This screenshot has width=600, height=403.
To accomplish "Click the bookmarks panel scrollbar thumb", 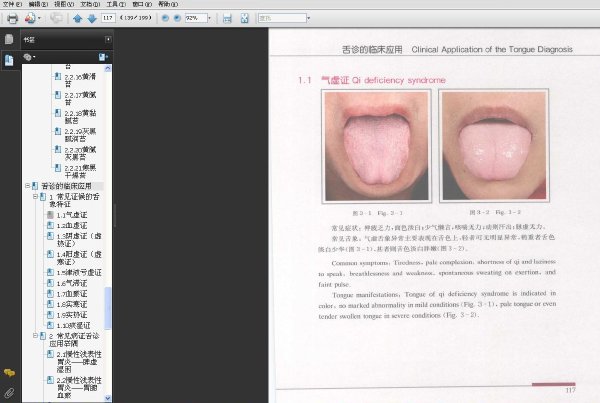I will coord(108,308).
